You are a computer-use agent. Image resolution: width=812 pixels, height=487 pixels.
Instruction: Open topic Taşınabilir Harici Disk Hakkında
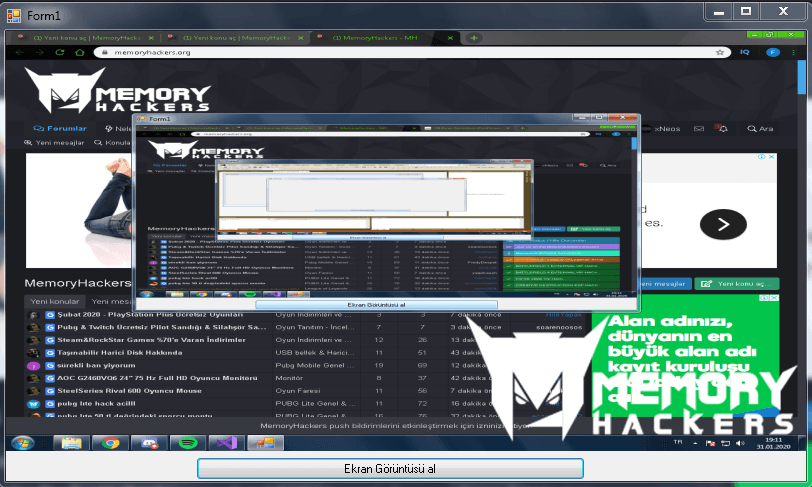click(120, 353)
